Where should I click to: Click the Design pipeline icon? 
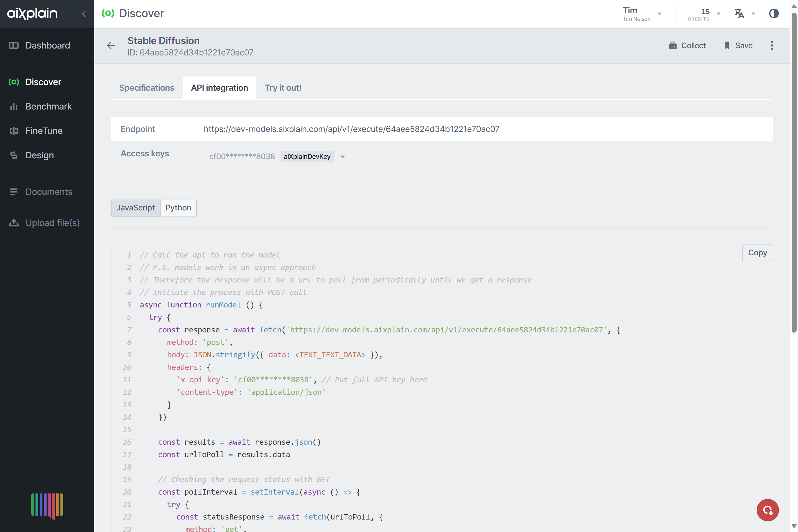coord(14,156)
